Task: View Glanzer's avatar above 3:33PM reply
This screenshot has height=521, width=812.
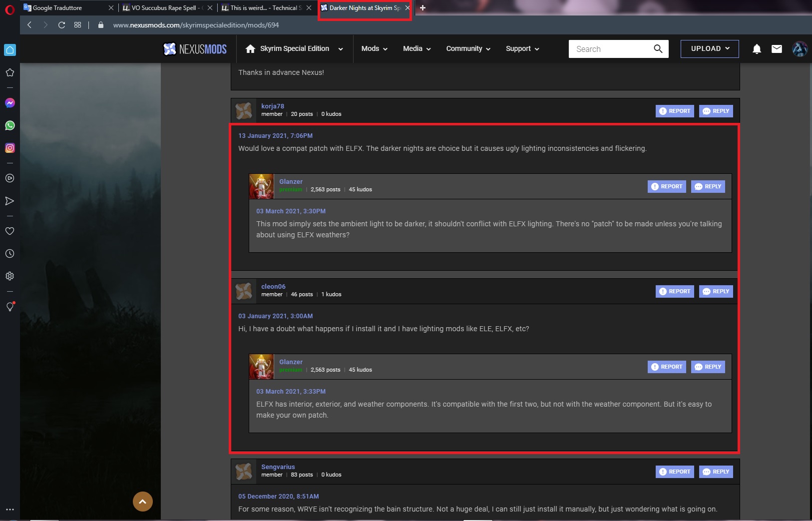Action: click(261, 367)
